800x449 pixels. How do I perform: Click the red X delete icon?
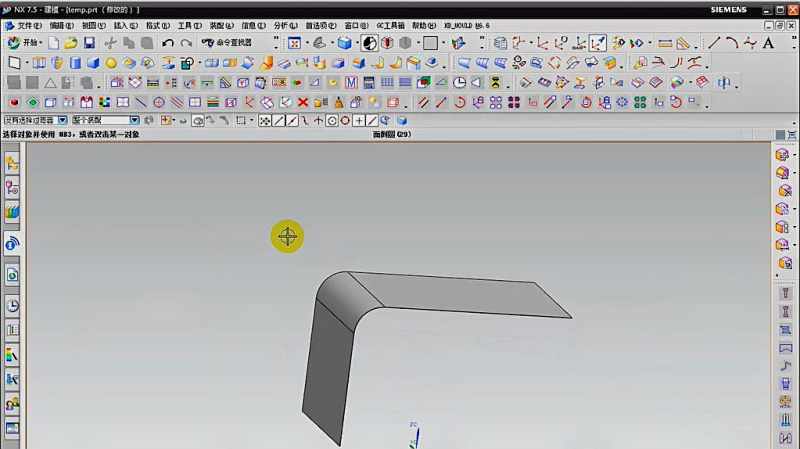[x=303, y=103]
